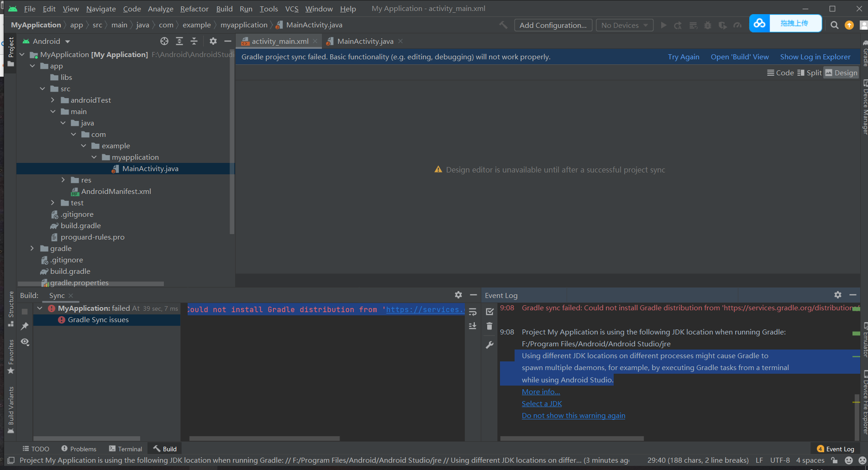The image size is (868, 470).
Task: Click the Run app play button
Action: click(663, 25)
